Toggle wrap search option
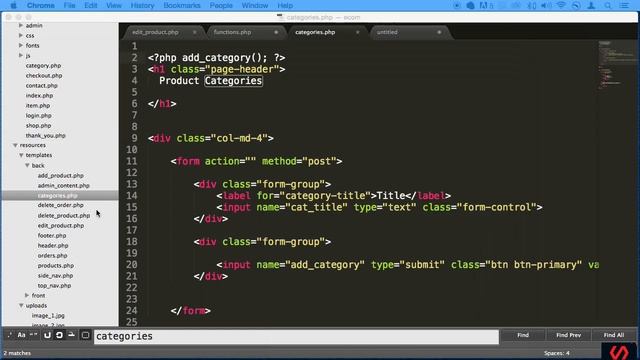The width and height of the screenshot is (640, 360). (x=59, y=336)
